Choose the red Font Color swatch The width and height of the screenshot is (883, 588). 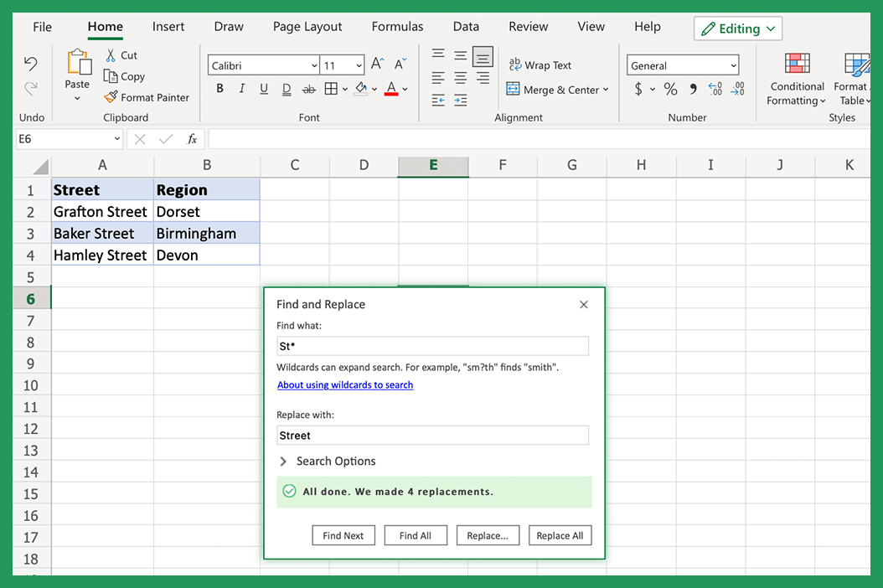391,89
